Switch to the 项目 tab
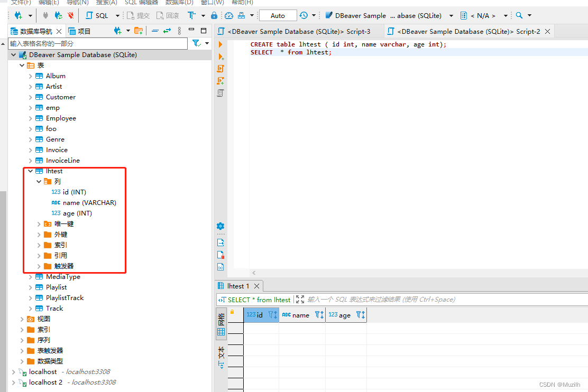The height and width of the screenshot is (392, 588). coord(79,31)
